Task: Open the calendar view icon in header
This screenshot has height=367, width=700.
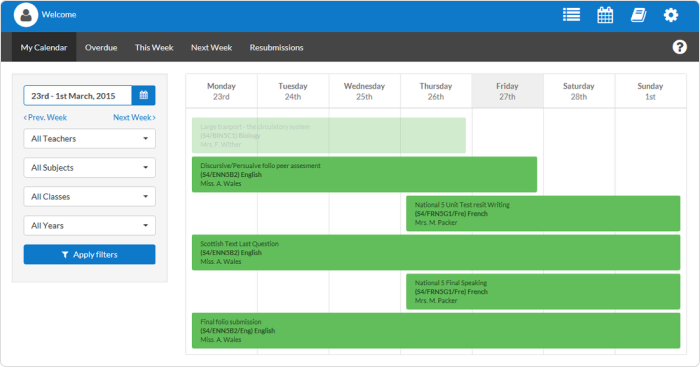Action: pos(605,15)
